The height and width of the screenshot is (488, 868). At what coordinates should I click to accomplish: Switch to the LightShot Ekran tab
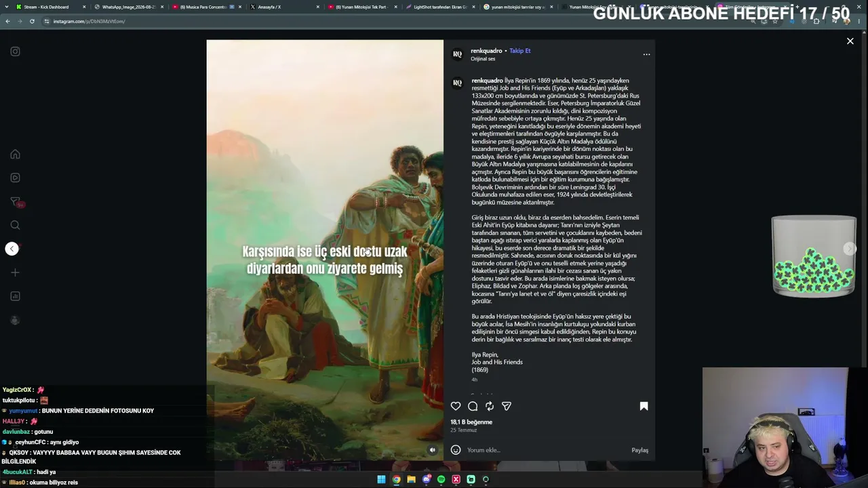pos(440,7)
